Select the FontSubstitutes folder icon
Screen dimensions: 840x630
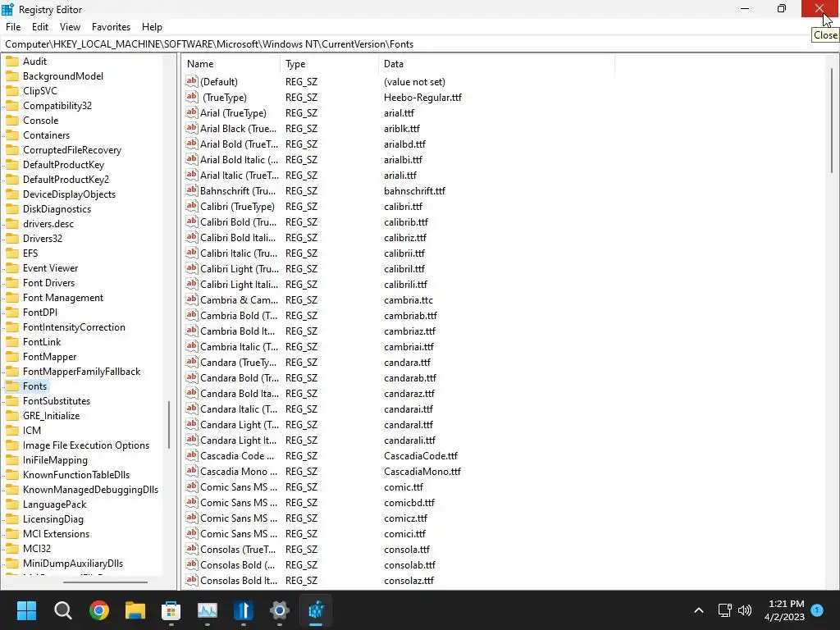11,400
